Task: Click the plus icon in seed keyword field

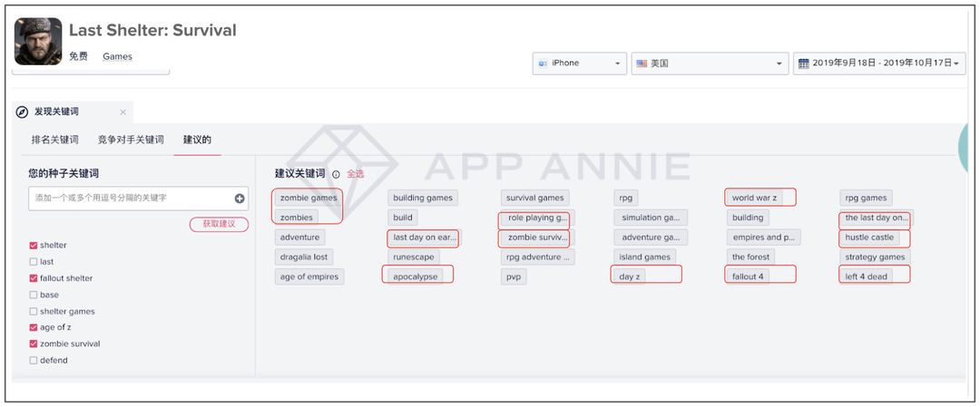Action: tap(240, 199)
